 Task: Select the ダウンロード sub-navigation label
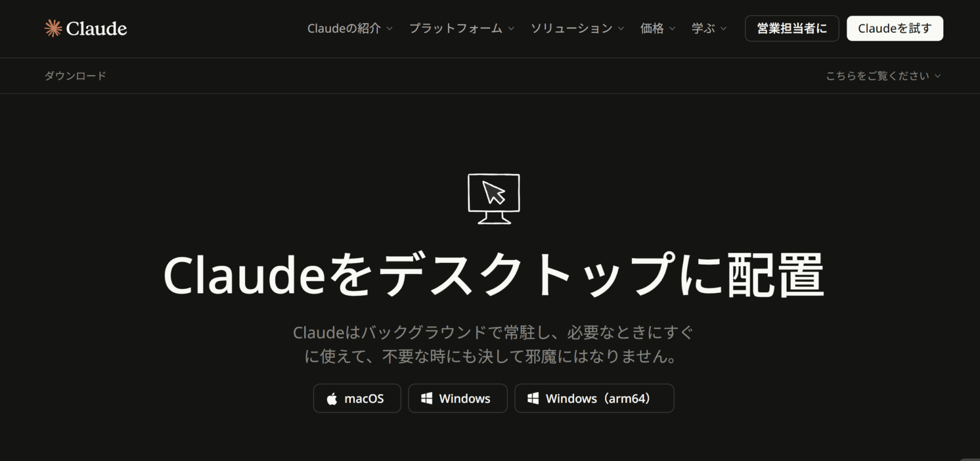pos(75,76)
